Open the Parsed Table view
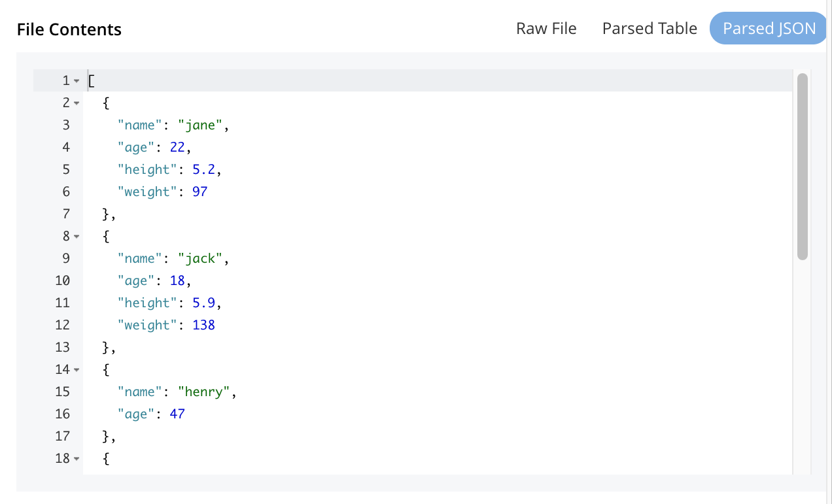Viewport: 832px width, 504px height. tap(650, 29)
